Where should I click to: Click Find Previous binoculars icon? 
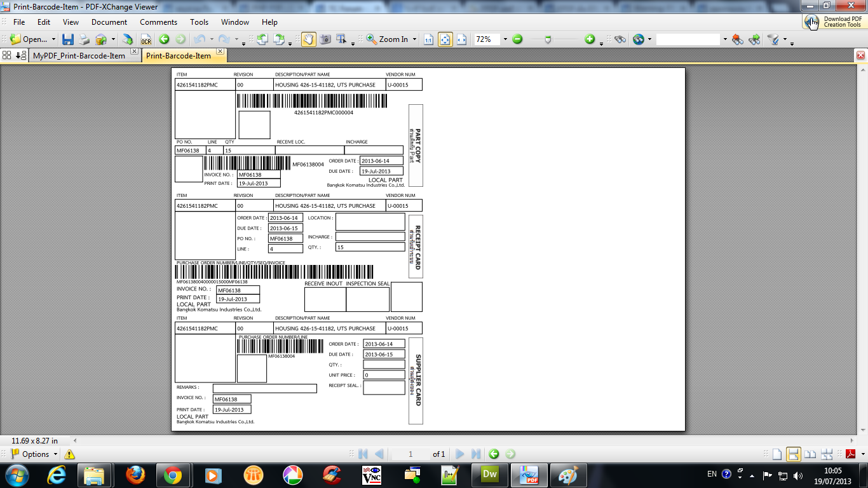click(x=738, y=39)
